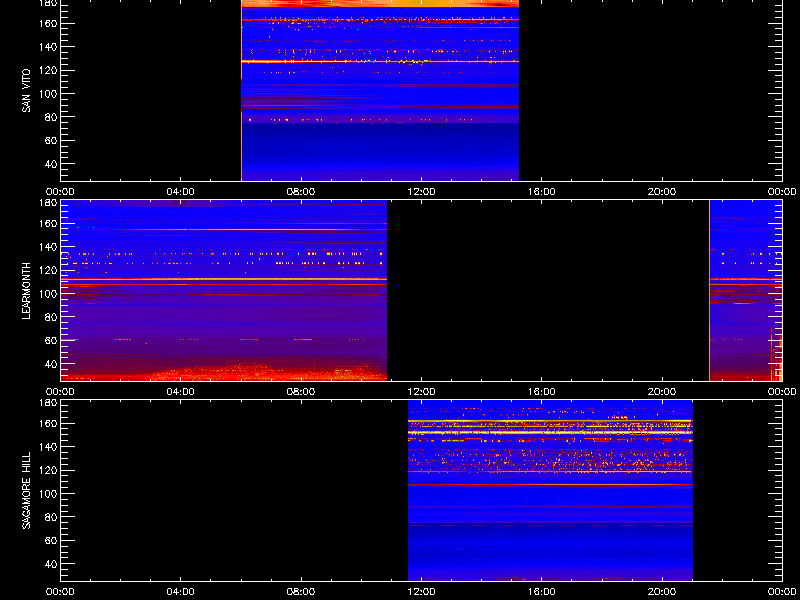Click the 80 frequency label on Sagamore Hill axis
Screen dimensions: 800x600
(x=49, y=517)
